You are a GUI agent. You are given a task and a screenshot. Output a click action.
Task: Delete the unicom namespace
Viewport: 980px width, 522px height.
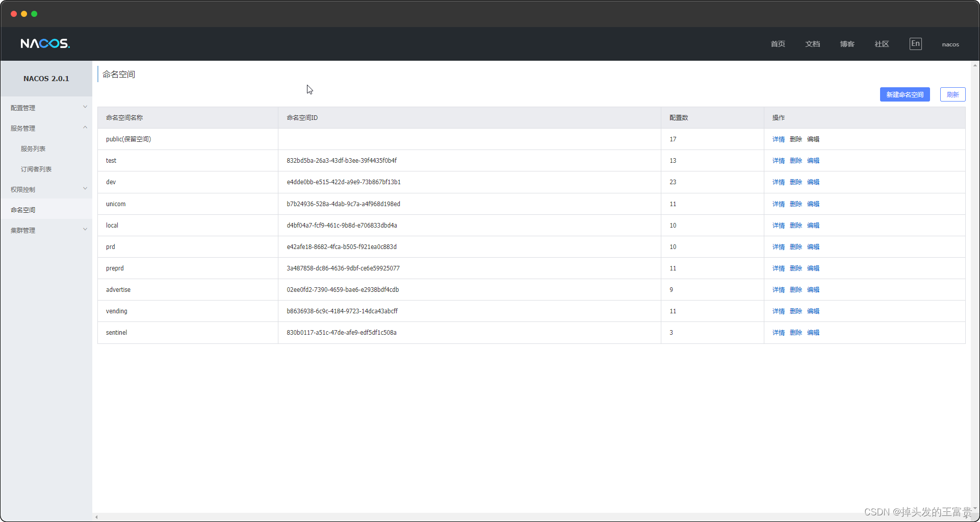point(795,204)
